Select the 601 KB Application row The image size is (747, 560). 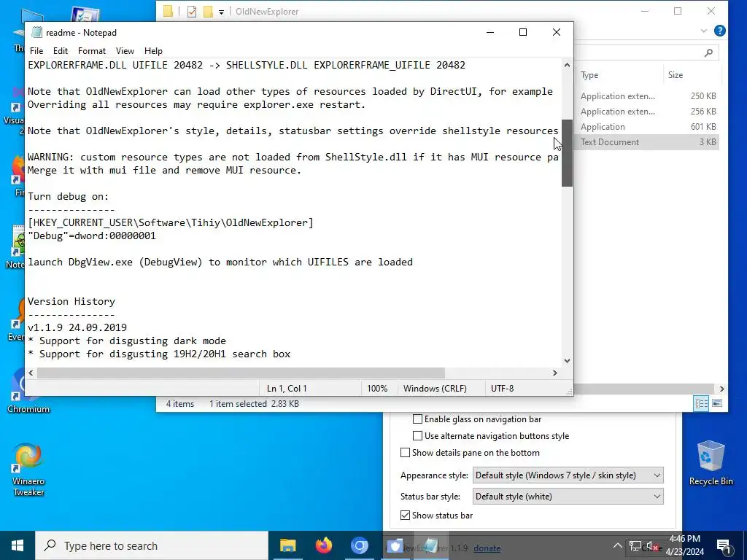[648, 127]
